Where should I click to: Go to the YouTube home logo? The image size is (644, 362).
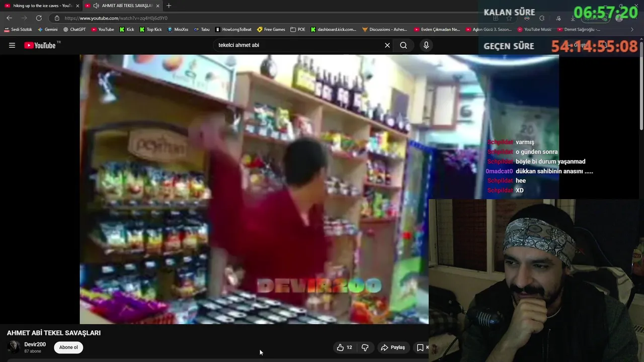[40, 45]
